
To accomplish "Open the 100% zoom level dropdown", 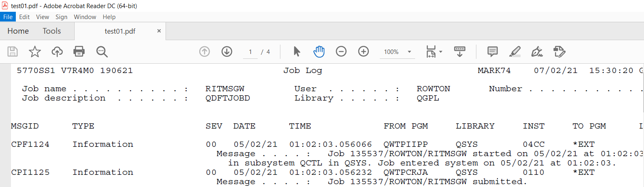I will [x=409, y=52].
